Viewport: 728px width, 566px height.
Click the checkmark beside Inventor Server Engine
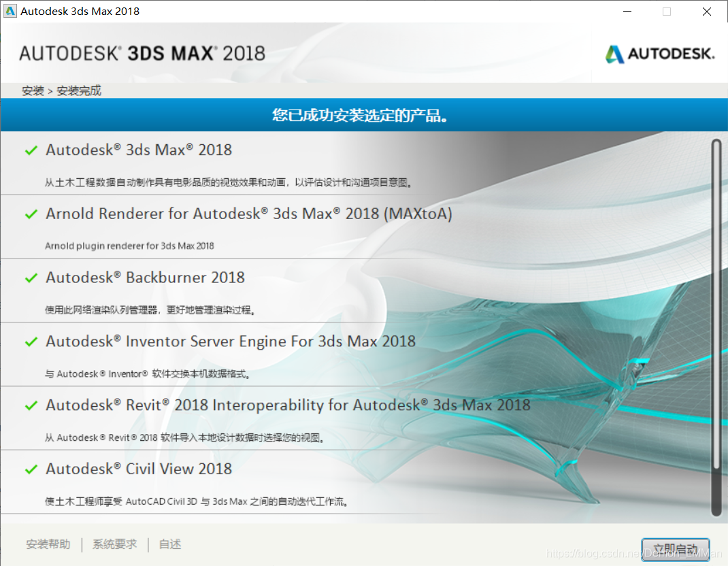pos(31,342)
